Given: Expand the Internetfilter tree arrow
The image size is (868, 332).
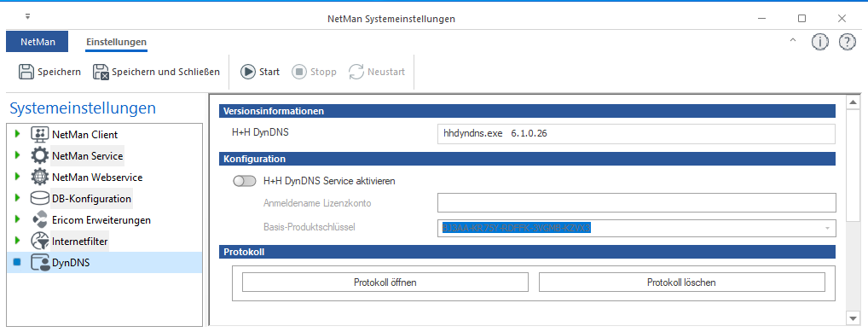Looking at the screenshot, I should (x=18, y=241).
